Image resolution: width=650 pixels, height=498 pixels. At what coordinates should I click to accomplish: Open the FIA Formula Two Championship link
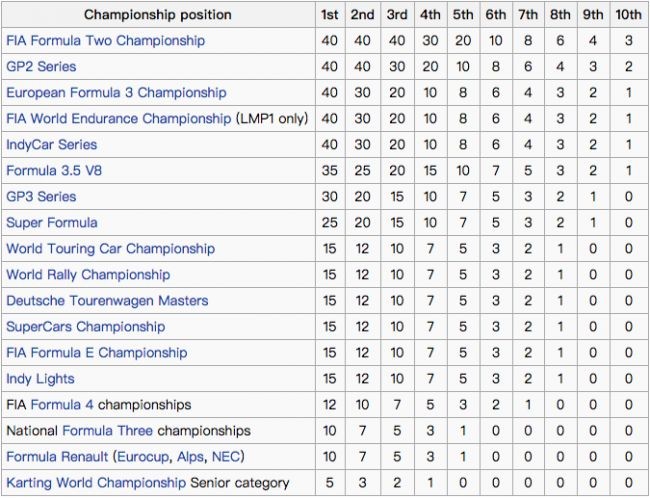[x=105, y=41]
